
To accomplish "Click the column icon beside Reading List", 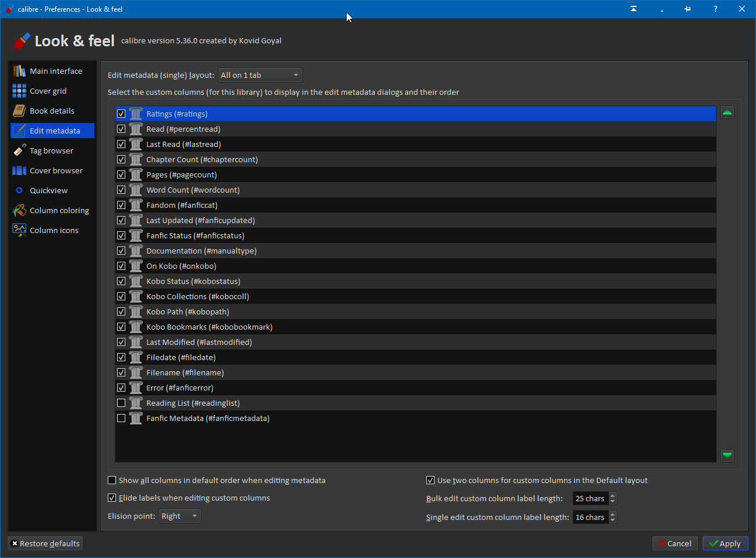I will pos(136,403).
